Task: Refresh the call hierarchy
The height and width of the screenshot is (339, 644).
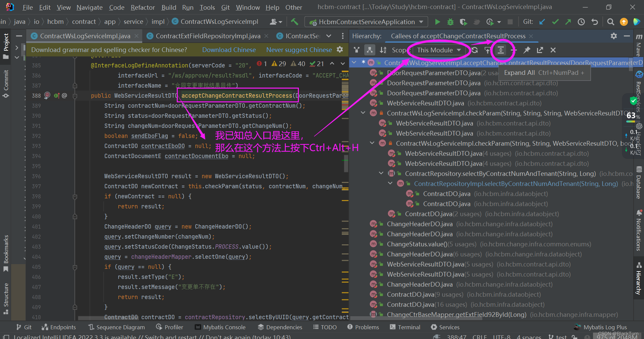Action: coord(475,50)
